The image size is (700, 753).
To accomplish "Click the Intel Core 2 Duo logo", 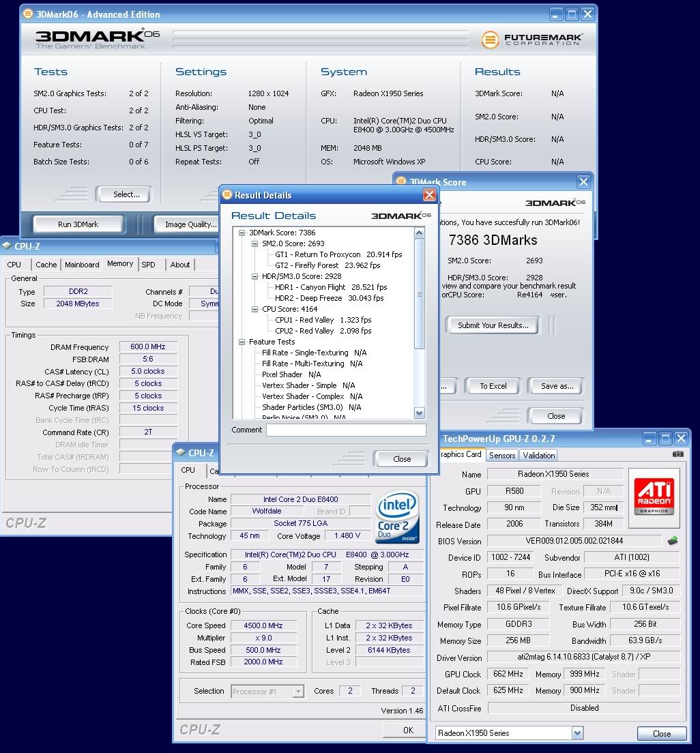I will (x=397, y=516).
